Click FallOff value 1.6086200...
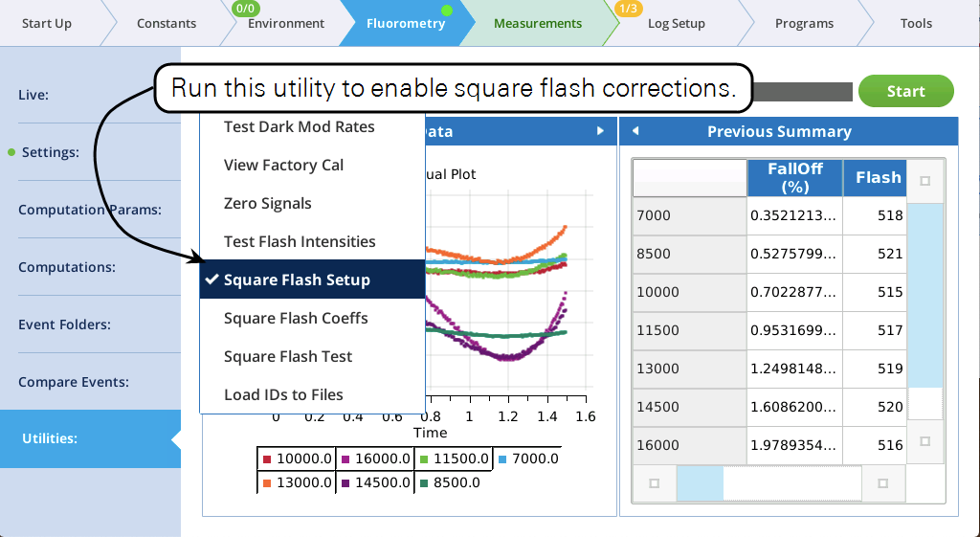This screenshot has height=537, width=980. coord(795,407)
